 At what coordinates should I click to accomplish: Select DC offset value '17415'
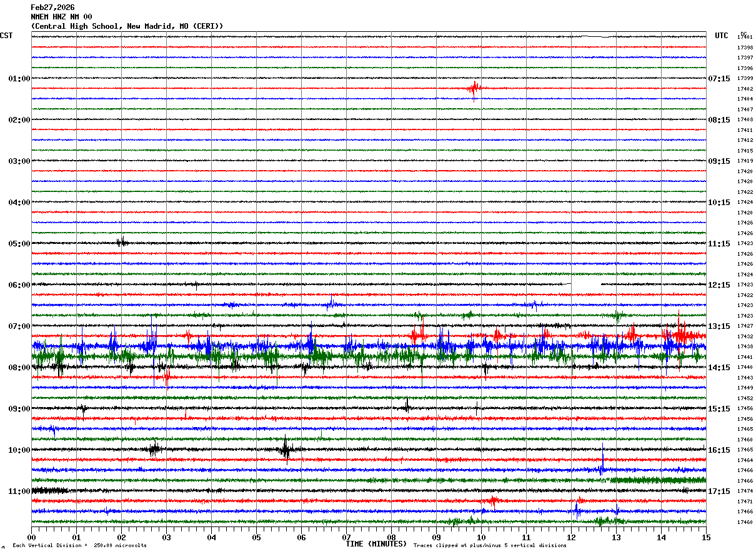745,151
